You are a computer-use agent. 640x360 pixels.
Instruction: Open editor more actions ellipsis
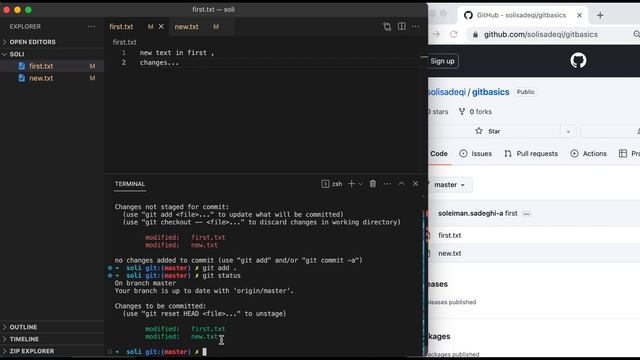[416, 27]
